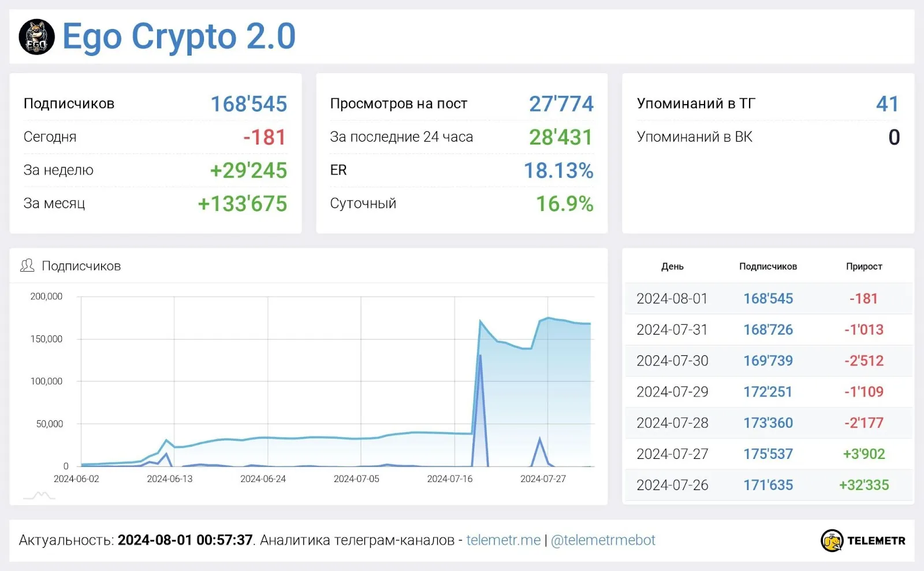Click the 2024-07-05 x-axis label
Screen dimensions: 924x571
pos(356,479)
